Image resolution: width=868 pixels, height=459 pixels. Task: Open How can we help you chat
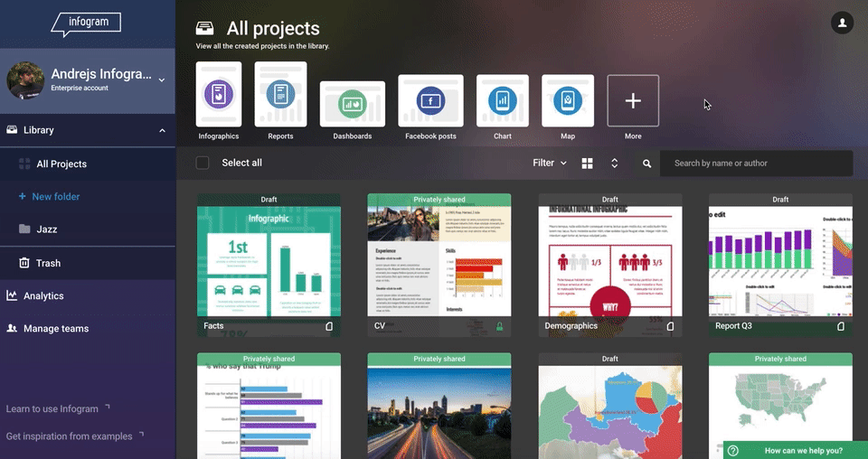(x=796, y=450)
